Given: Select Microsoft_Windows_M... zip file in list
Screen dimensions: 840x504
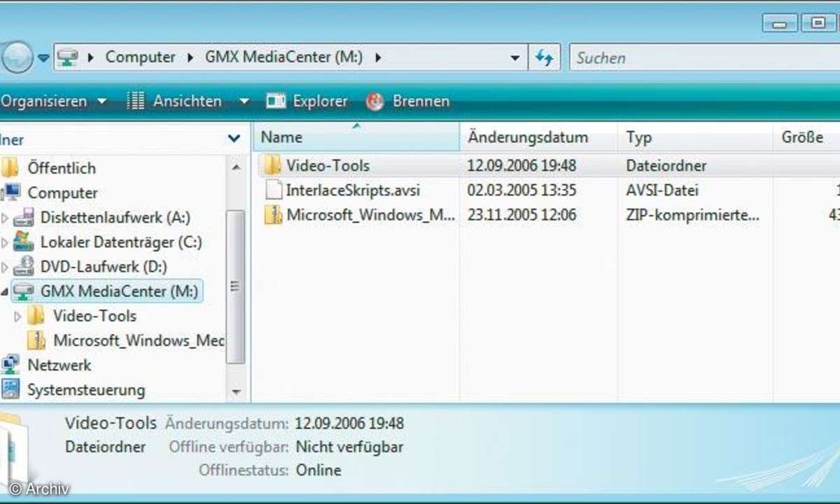Looking at the screenshot, I should pyautogui.click(x=371, y=215).
